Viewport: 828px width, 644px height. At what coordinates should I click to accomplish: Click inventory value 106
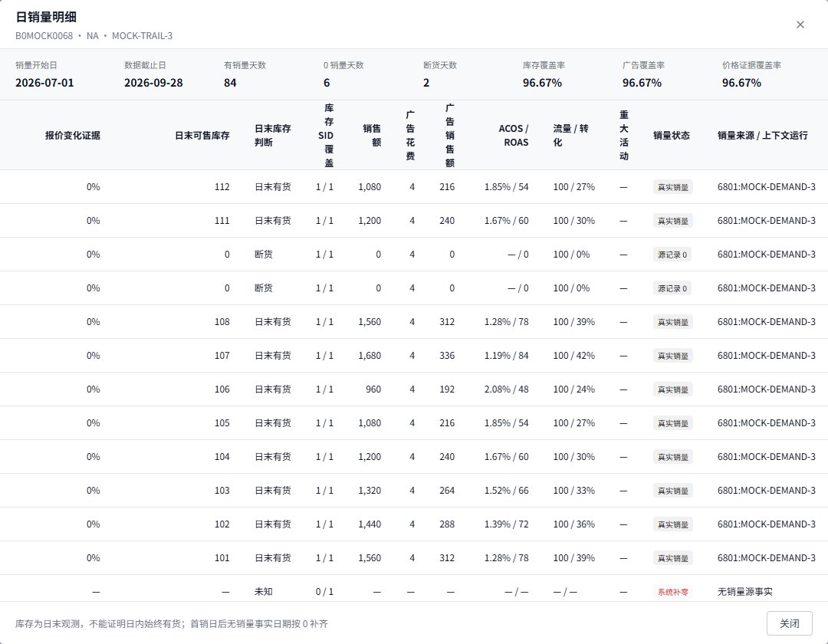[222, 389]
